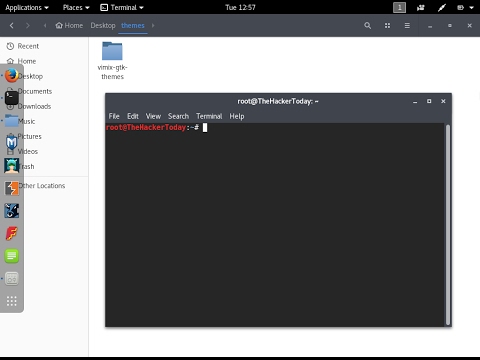Focus the terminal command prompt area
Viewport: 480px width, 360px height.
tap(275, 225)
